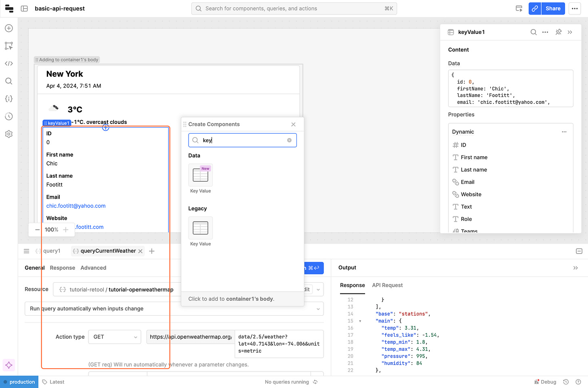Open the Debug tools
Viewport: 588px width, 388px height.
[x=545, y=382]
